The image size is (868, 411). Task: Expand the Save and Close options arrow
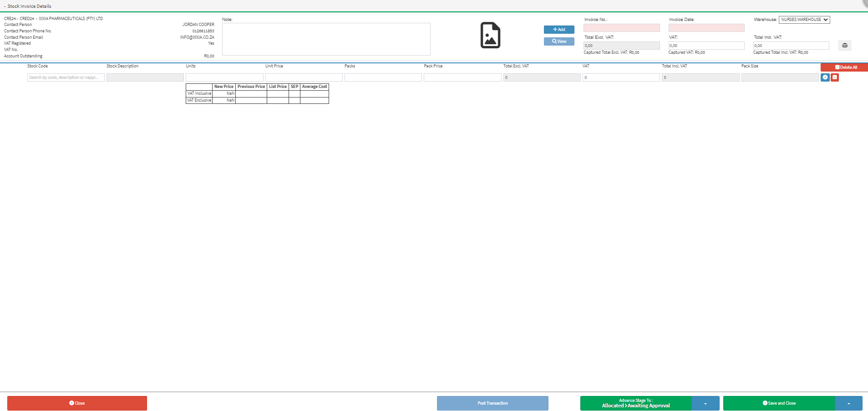(x=849, y=403)
